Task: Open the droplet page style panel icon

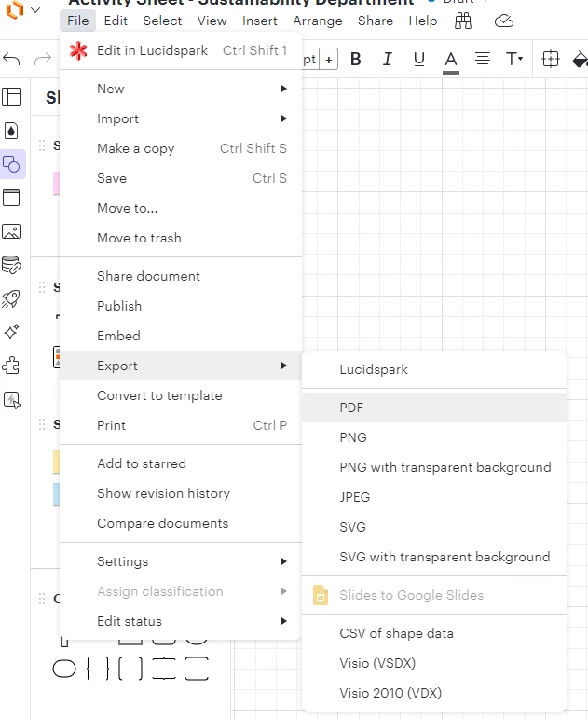Action: coord(11,131)
